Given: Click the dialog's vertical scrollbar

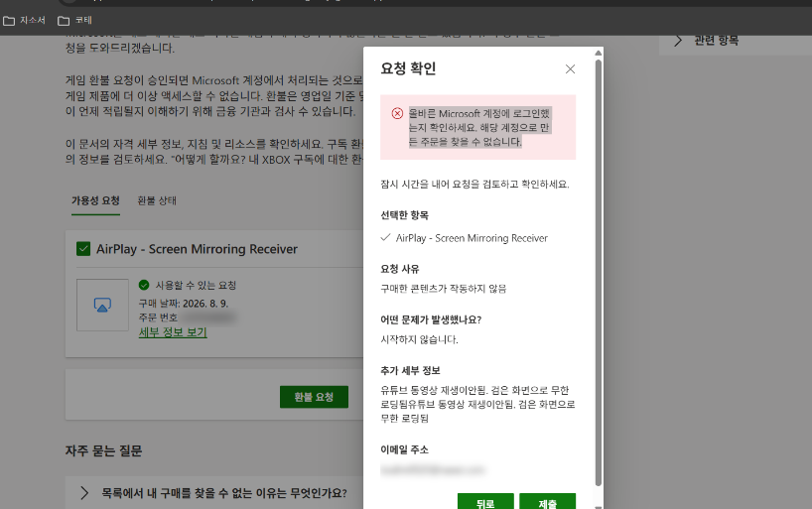Looking at the screenshot, I should pyautogui.click(x=599, y=273).
